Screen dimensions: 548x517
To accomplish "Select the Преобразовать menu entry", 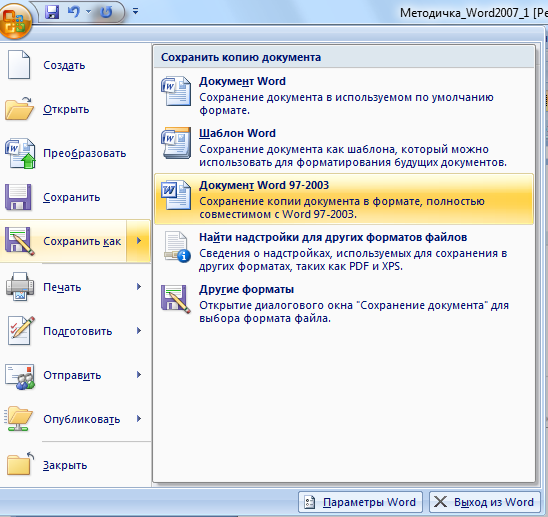I will 75,153.
